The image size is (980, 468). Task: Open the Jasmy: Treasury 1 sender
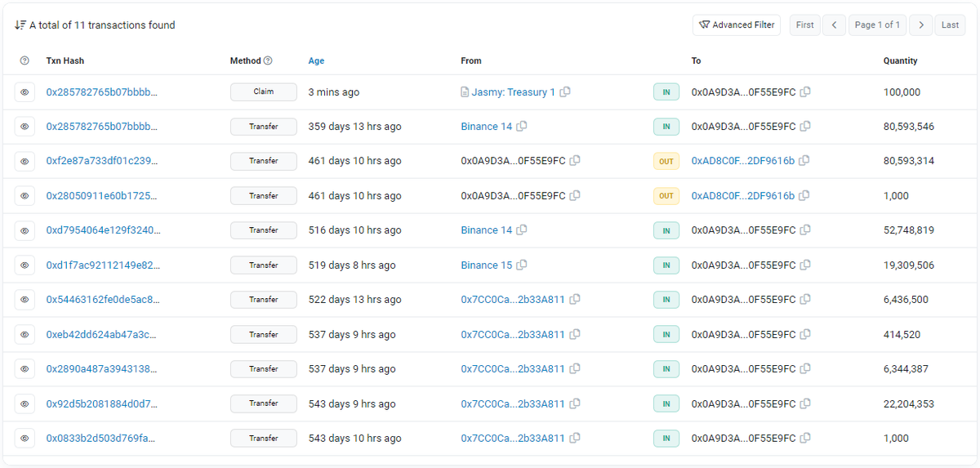[513, 92]
